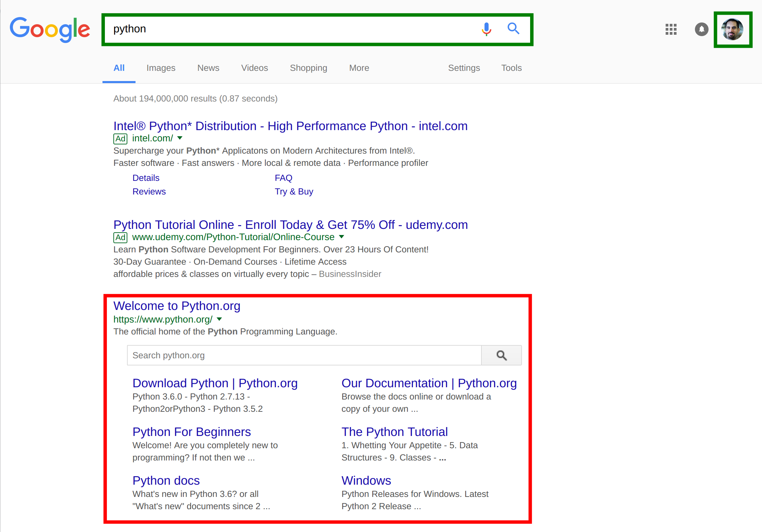
Task: Click 'Supercharge your Python* Applicatons' snippet
Action: (264, 151)
